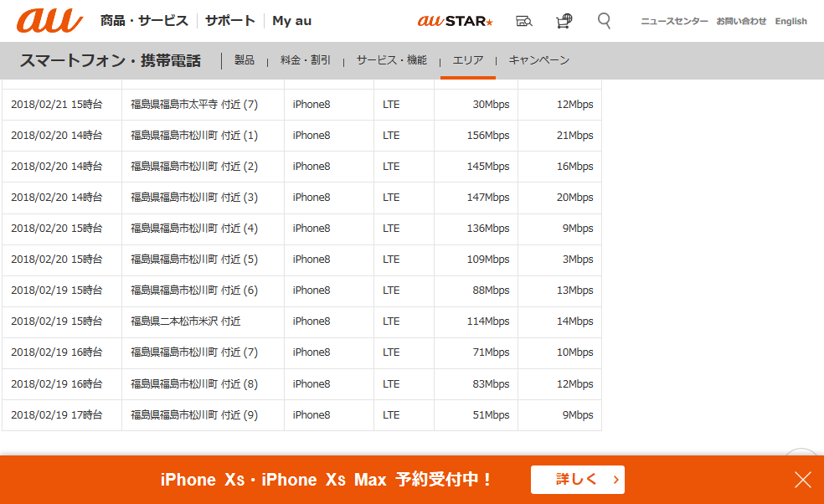Select the 福島県福島市松川町 付近 (4) cell
This screenshot has width=824, height=504.
[x=203, y=228]
